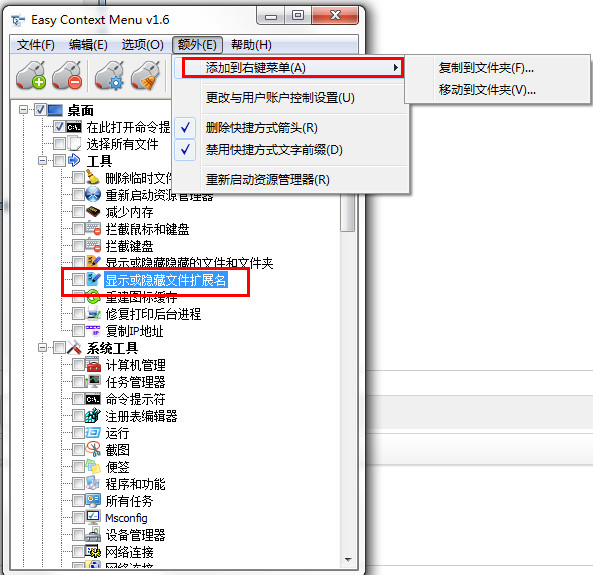The image size is (593, 575).
Task: Click keyboard icon for 拦截键盘
Action: click(93, 246)
